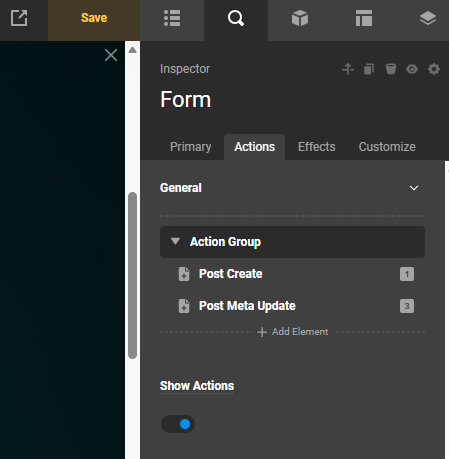
Task: Switch to the Actions tab
Action: click(x=255, y=147)
